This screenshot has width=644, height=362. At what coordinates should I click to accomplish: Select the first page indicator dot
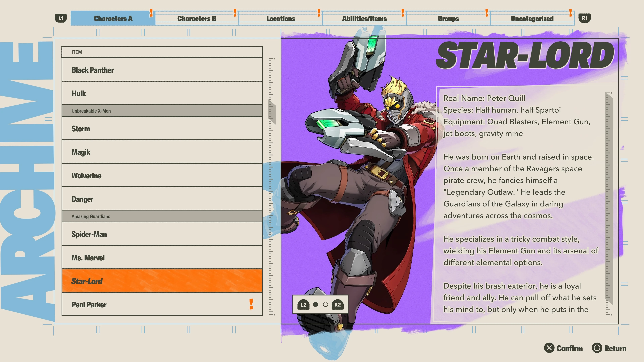tap(315, 304)
